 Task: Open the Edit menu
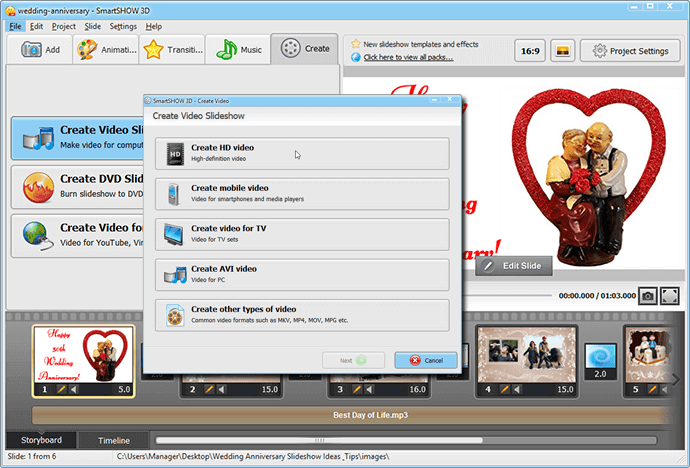[36, 26]
